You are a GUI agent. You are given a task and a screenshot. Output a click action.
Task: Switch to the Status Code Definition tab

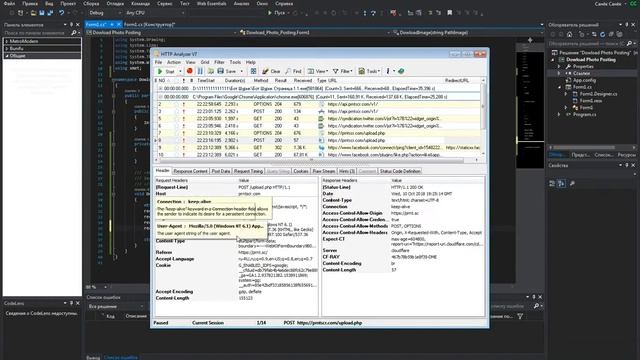point(400,171)
